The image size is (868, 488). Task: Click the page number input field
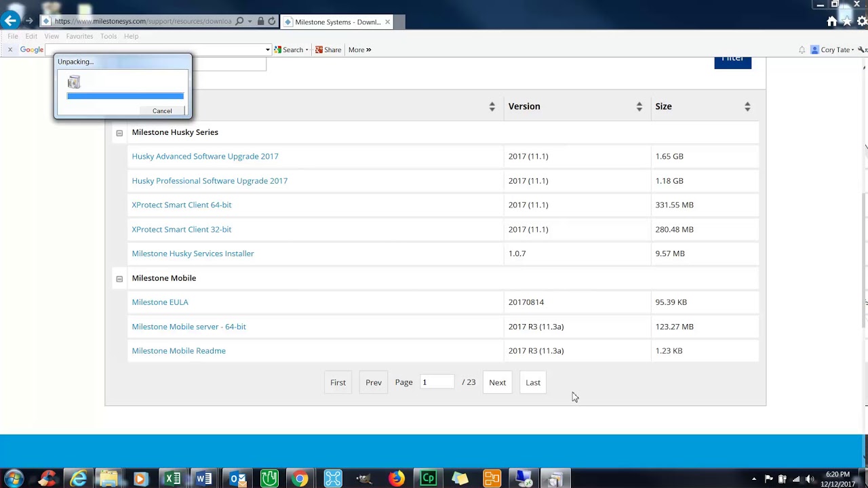[437, 382]
